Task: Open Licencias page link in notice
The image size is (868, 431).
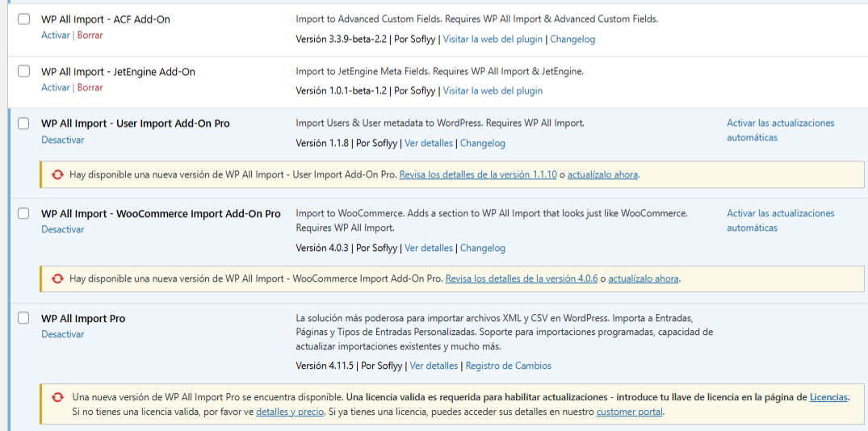Action: point(828,397)
